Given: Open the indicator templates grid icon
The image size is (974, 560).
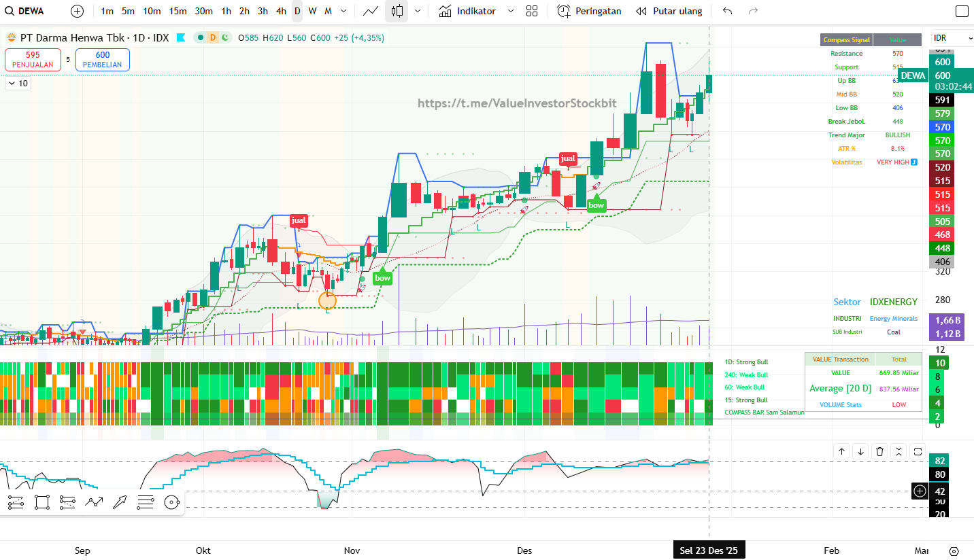Looking at the screenshot, I should [x=532, y=11].
